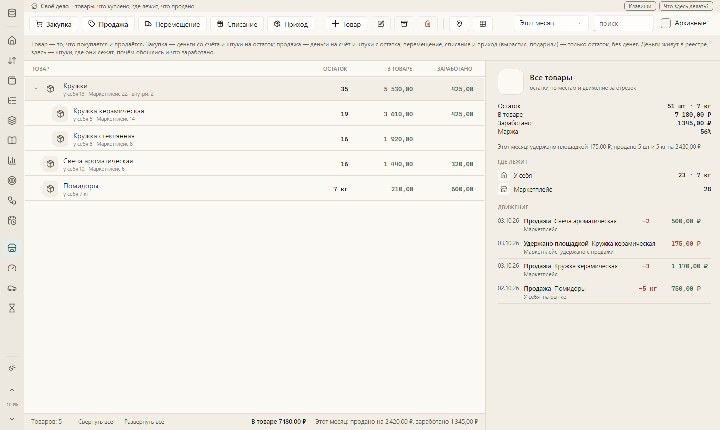The width and height of the screenshot is (720, 430).
Task: Click the Приход button
Action: (x=291, y=24)
